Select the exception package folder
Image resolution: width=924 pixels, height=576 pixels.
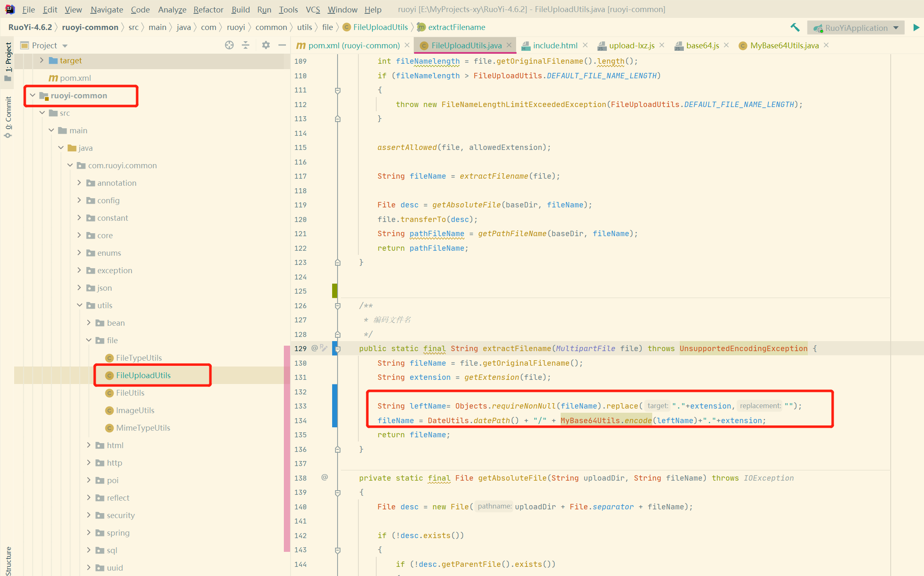(x=109, y=270)
